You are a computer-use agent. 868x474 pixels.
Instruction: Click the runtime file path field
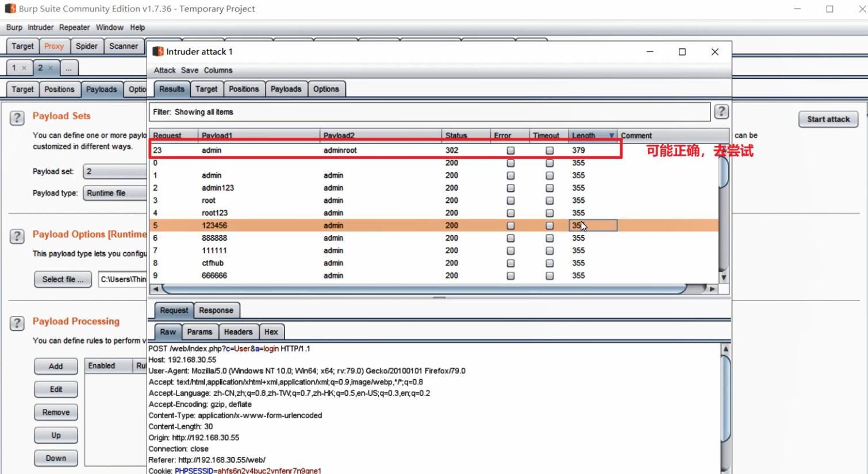pyautogui.click(x=123, y=279)
